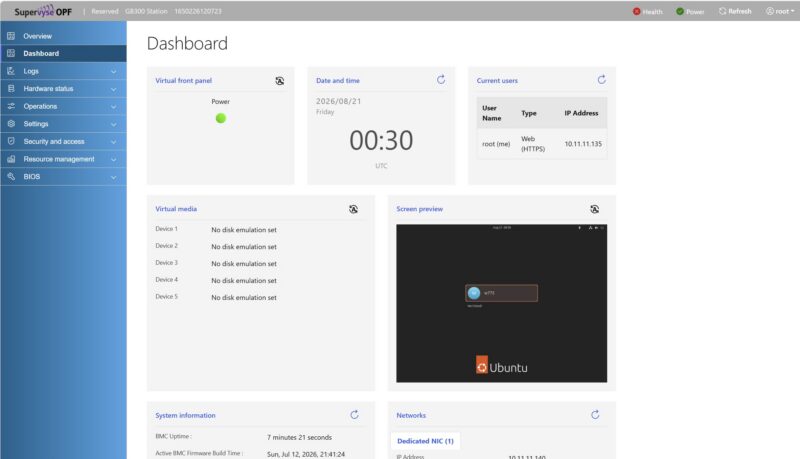Click the green Power status icon in header
The width and height of the screenshot is (800, 459).
[680, 11]
